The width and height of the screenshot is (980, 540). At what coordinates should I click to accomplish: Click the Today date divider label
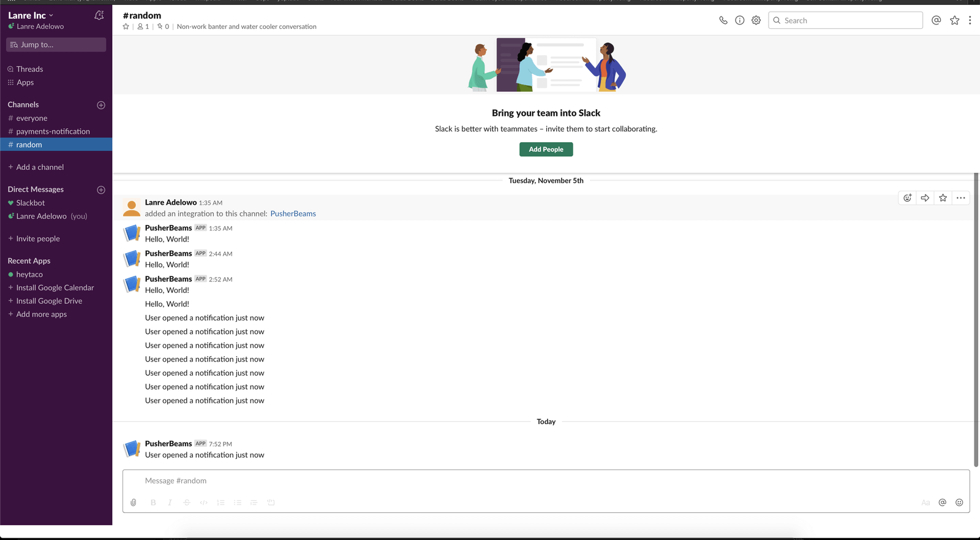click(x=546, y=422)
